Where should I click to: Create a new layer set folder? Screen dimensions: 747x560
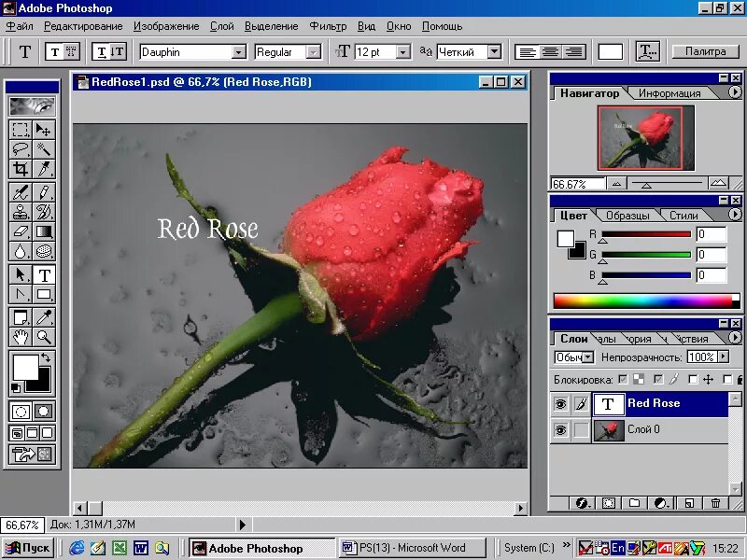[x=634, y=503]
